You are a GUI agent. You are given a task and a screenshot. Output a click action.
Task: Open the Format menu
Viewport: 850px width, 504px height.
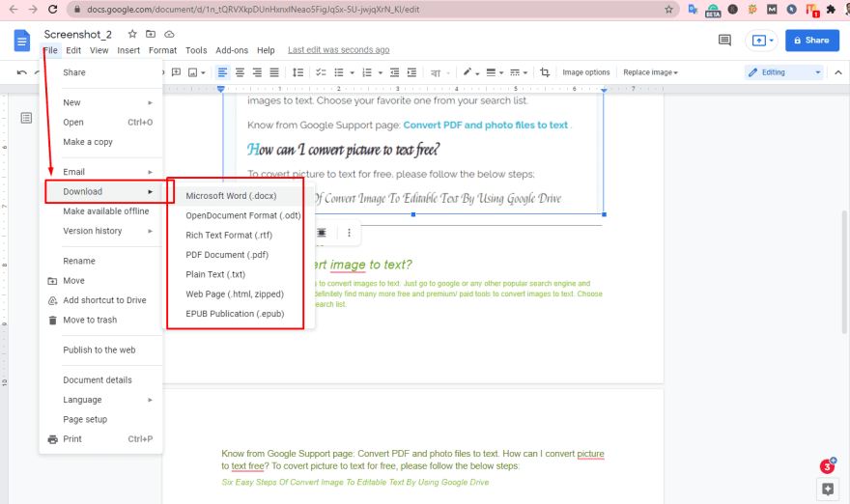[162, 50]
